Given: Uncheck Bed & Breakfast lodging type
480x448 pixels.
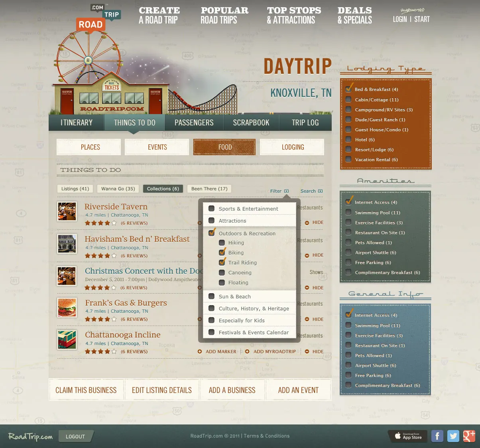Looking at the screenshot, I should click(x=349, y=89).
